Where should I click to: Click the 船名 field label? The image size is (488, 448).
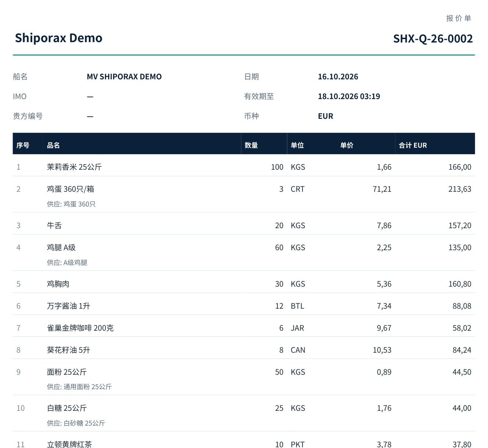[x=20, y=77]
